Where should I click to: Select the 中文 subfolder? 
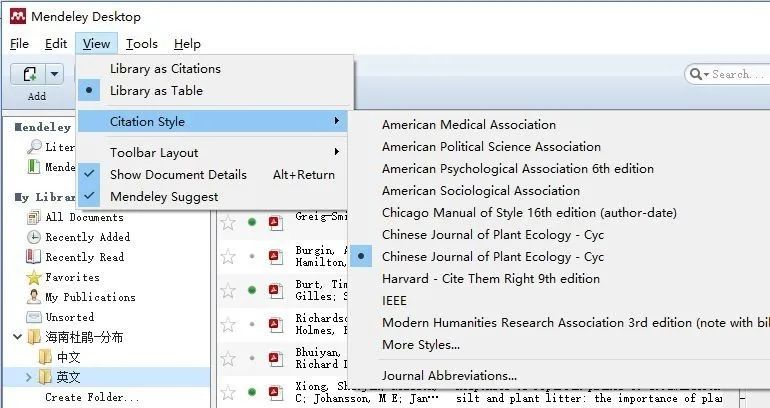[59, 357]
